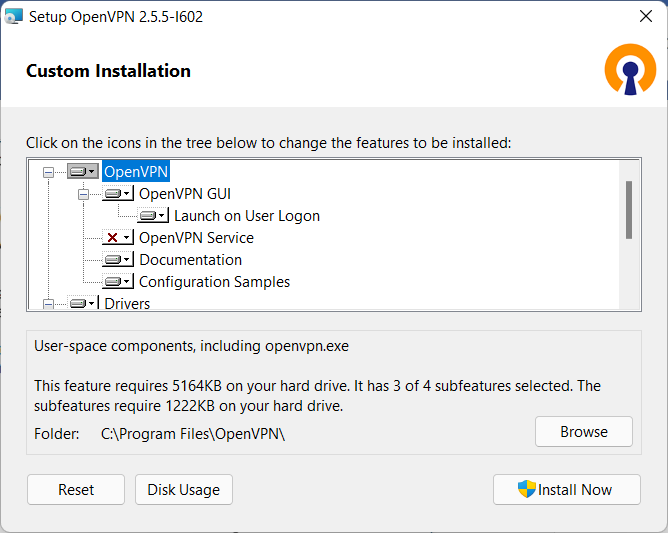The width and height of the screenshot is (668, 533).
Task: Click the Install Now button
Action: [566, 490]
